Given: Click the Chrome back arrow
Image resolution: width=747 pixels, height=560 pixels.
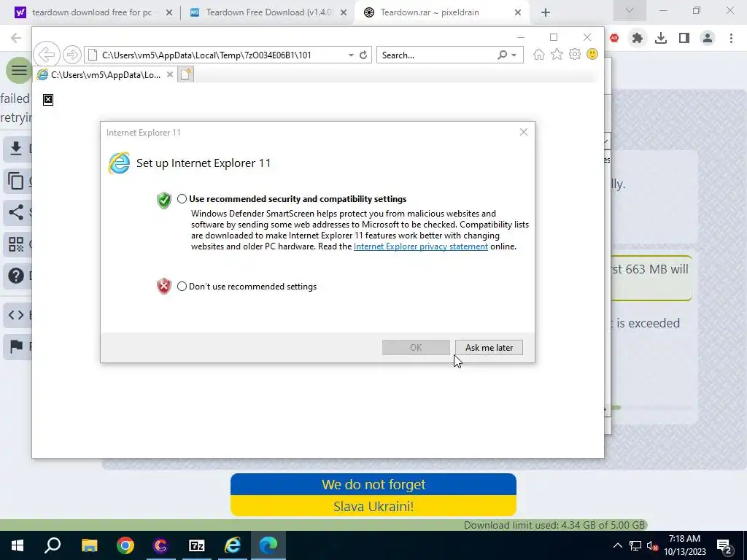Looking at the screenshot, I should [x=16, y=38].
